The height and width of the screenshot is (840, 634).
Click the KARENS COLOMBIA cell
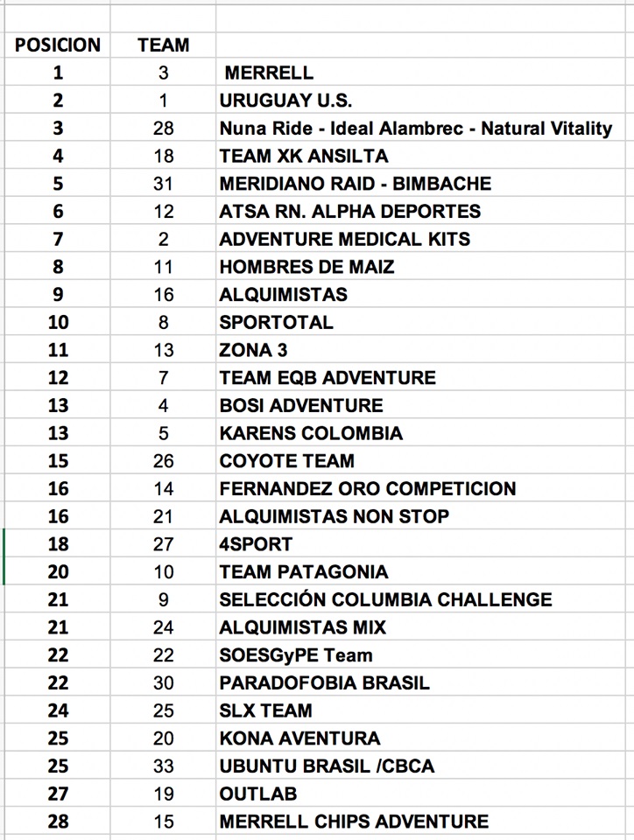pos(311,433)
